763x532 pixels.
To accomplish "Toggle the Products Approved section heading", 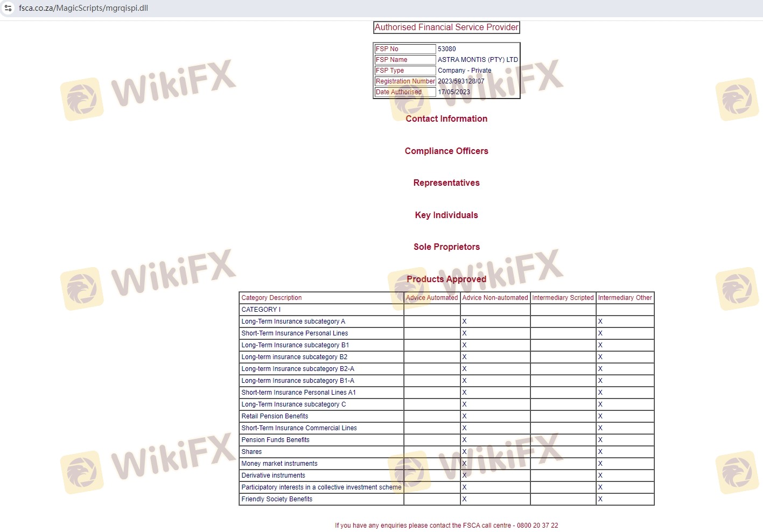I will pos(446,279).
